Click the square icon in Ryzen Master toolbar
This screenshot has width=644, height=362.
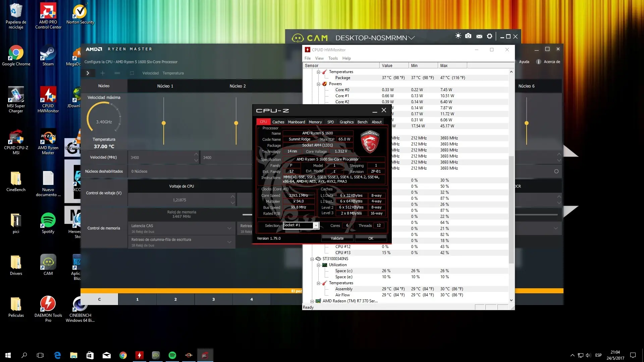click(132, 73)
